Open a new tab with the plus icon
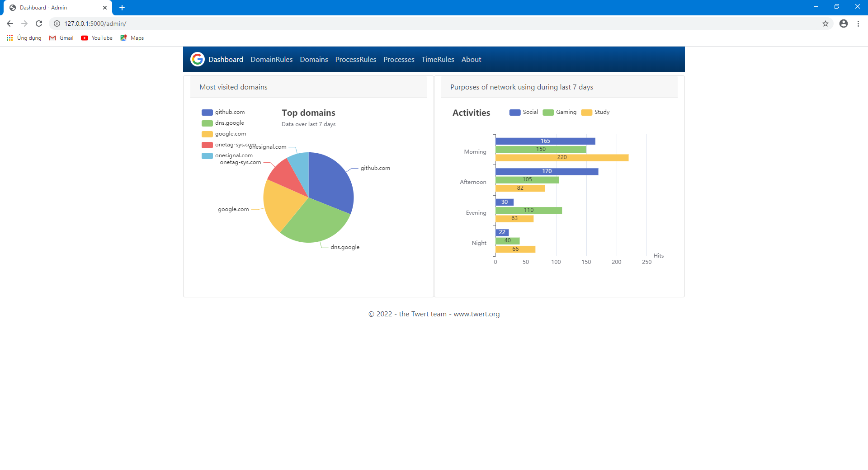This screenshot has height=470, width=868. click(x=122, y=8)
